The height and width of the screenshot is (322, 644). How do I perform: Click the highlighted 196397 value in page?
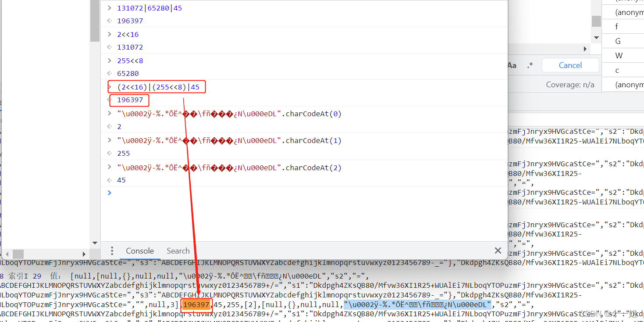pyautogui.click(x=197, y=305)
